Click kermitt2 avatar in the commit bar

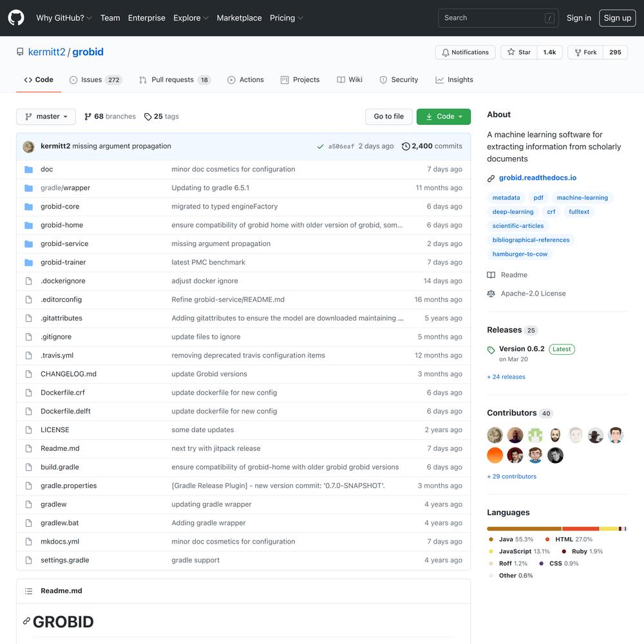[28, 147]
